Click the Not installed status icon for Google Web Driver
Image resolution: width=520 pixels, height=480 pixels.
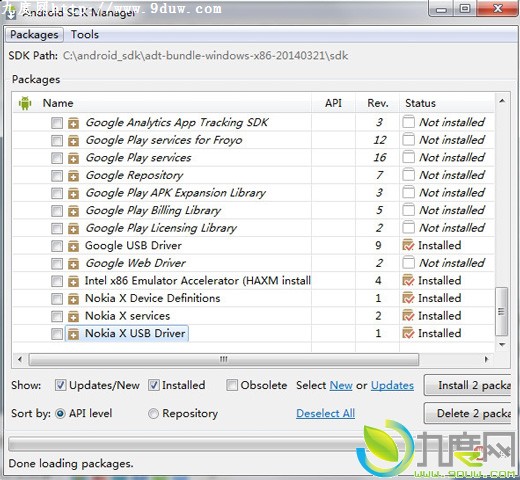pyautogui.click(x=408, y=263)
